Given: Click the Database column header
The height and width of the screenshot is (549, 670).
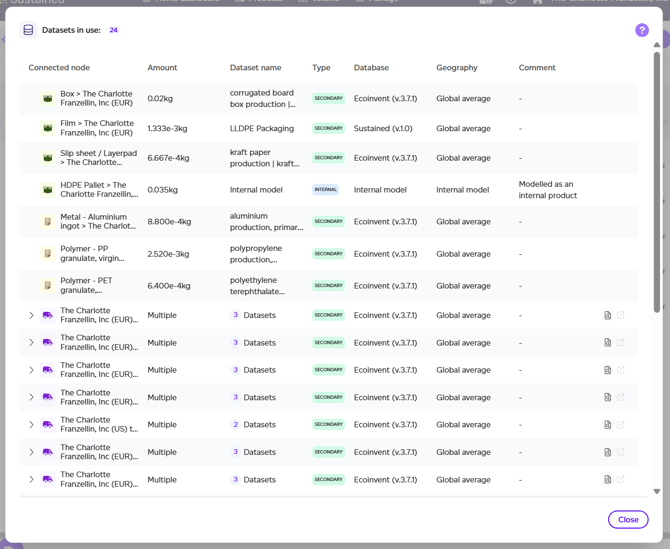Looking at the screenshot, I should click(x=371, y=68).
